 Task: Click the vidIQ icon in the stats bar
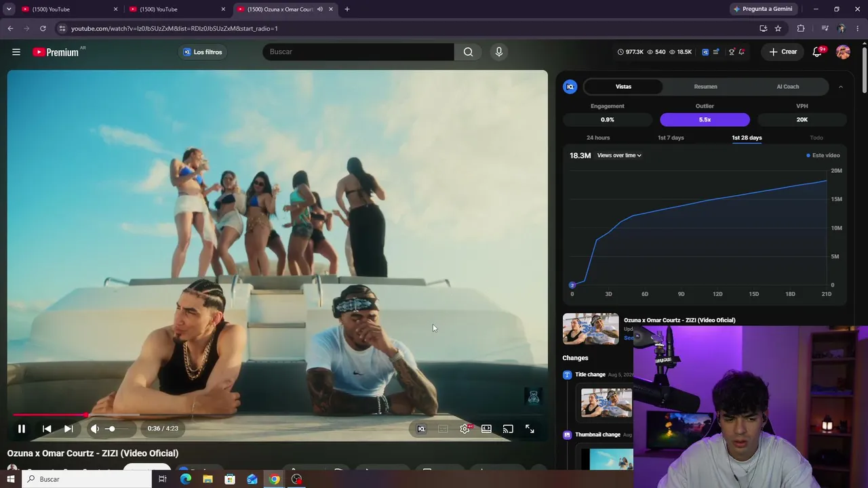(x=705, y=52)
